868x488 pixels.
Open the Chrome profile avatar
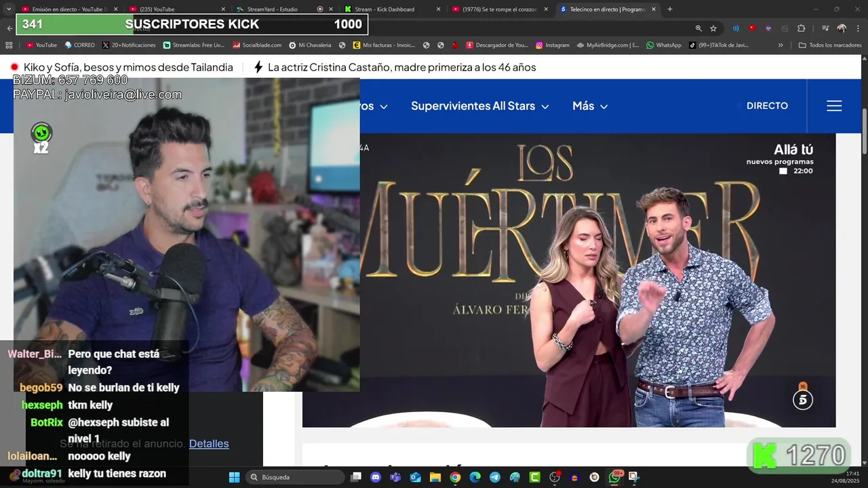842,28
